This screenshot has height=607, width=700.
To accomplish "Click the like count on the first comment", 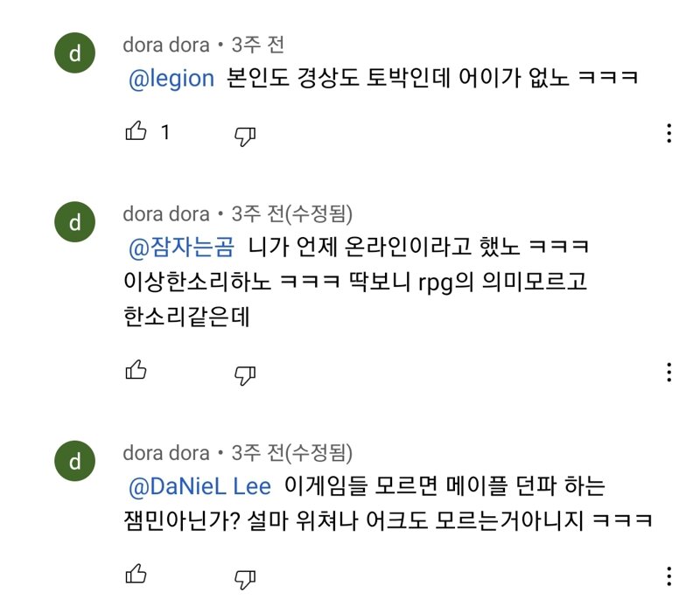I will (x=165, y=133).
